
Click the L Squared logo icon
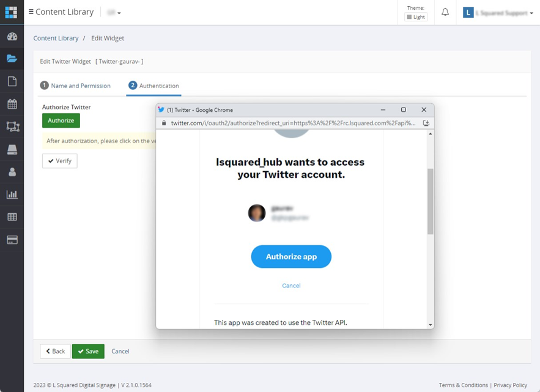(11, 12)
